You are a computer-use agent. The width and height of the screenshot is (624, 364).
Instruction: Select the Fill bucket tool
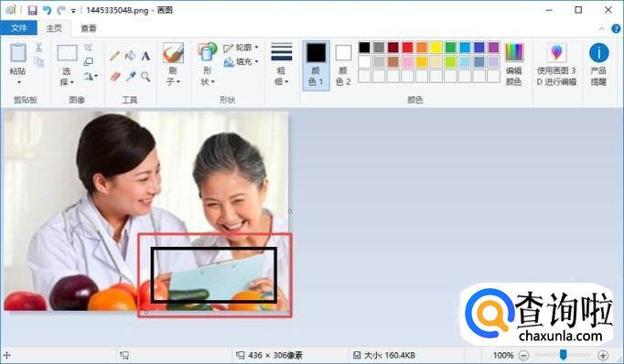tap(131, 56)
